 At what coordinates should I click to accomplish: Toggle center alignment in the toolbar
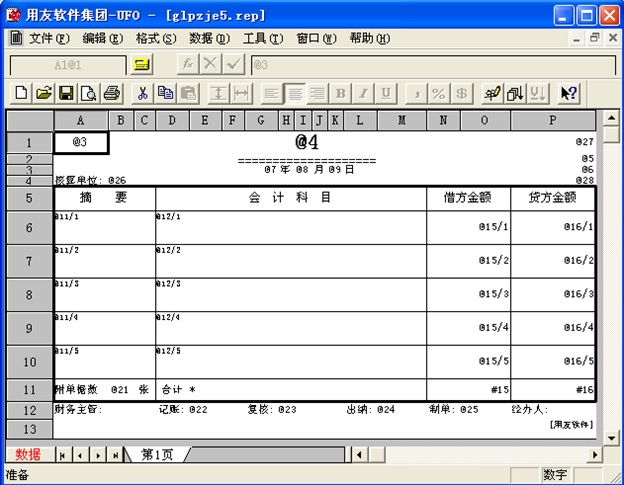295,93
